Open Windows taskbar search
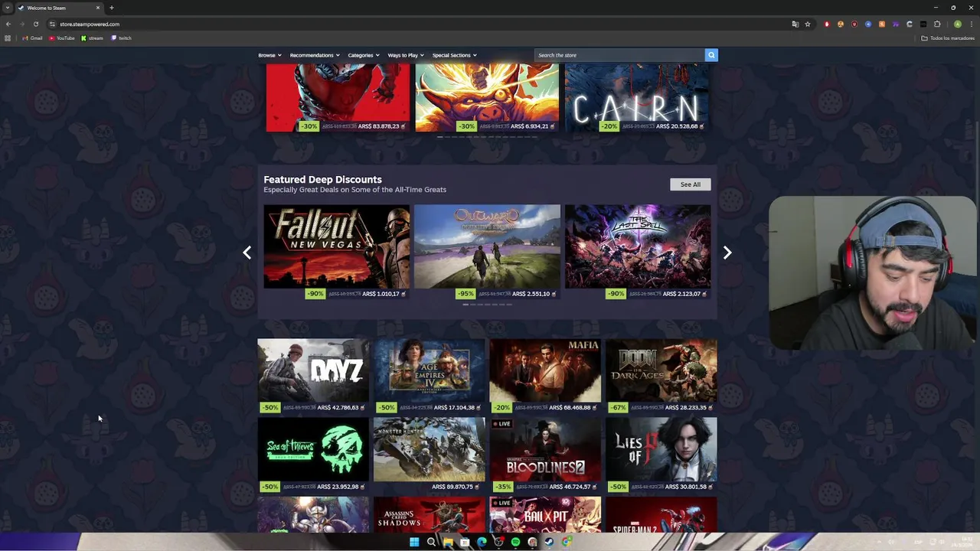The image size is (980, 551). click(x=431, y=542)
